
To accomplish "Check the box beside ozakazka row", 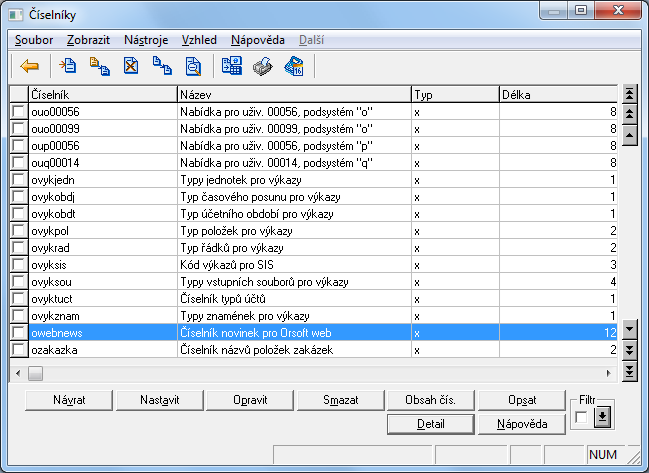I will pos(19,350).
